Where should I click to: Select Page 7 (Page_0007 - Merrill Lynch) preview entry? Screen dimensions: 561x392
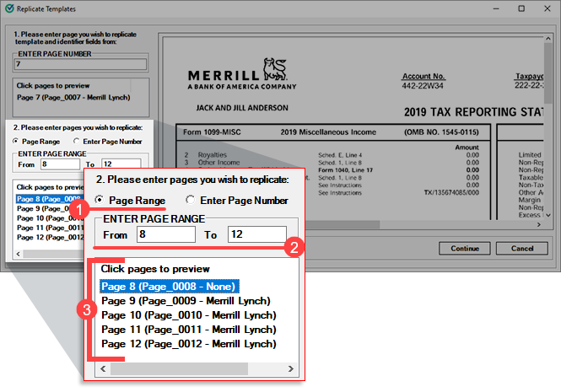point(73,98)
